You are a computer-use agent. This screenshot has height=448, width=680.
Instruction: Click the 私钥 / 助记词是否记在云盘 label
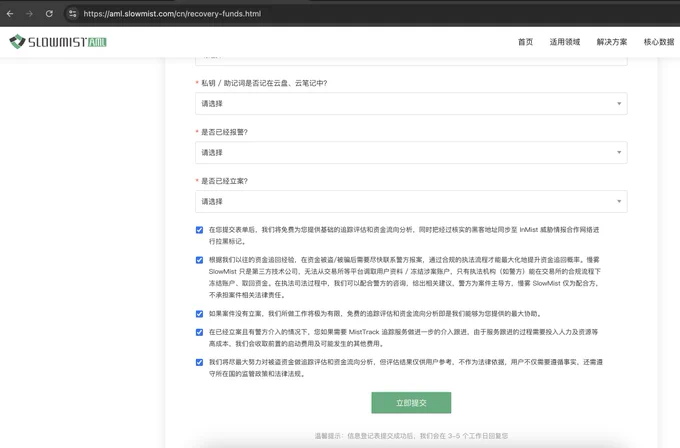[264, 83]
